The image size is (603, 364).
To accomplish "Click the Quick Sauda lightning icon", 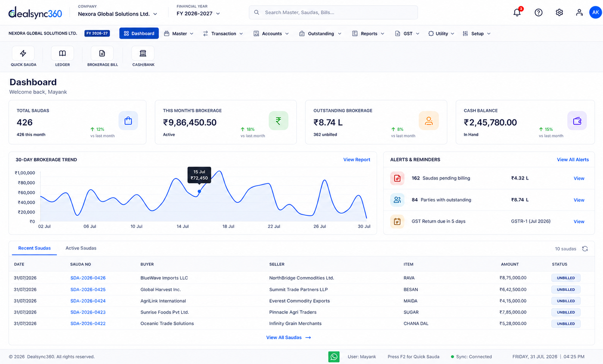I will [23, 53].
